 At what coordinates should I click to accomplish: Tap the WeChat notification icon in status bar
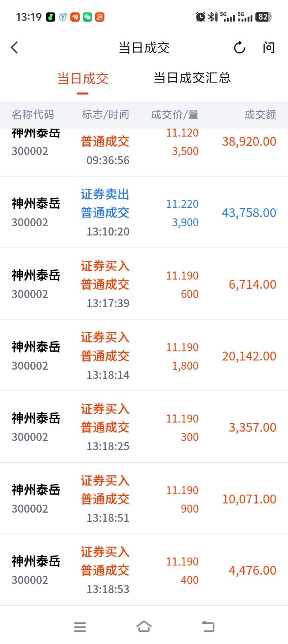[87, 17]
